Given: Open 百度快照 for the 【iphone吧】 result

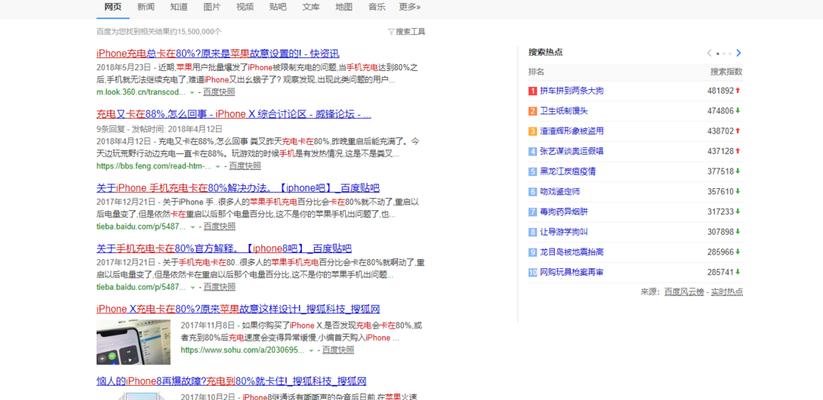Looking at the screenshot, I should (219, 226).
